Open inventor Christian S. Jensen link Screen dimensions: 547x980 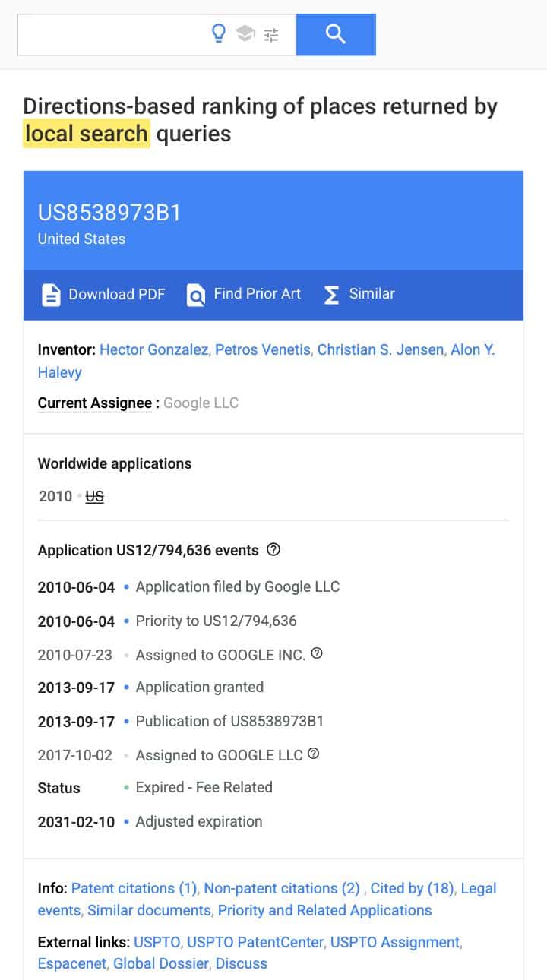click(381, 349)
